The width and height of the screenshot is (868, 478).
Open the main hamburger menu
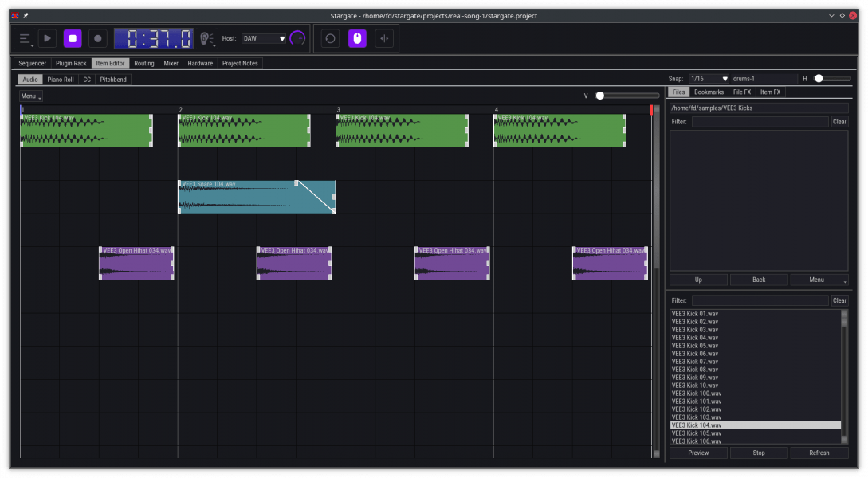[25, 39]
